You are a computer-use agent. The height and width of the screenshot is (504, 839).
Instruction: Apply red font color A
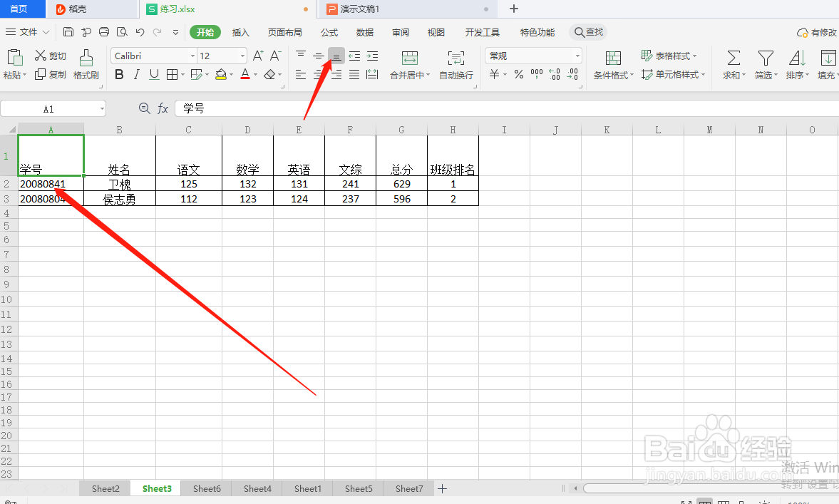click(245, 74)
